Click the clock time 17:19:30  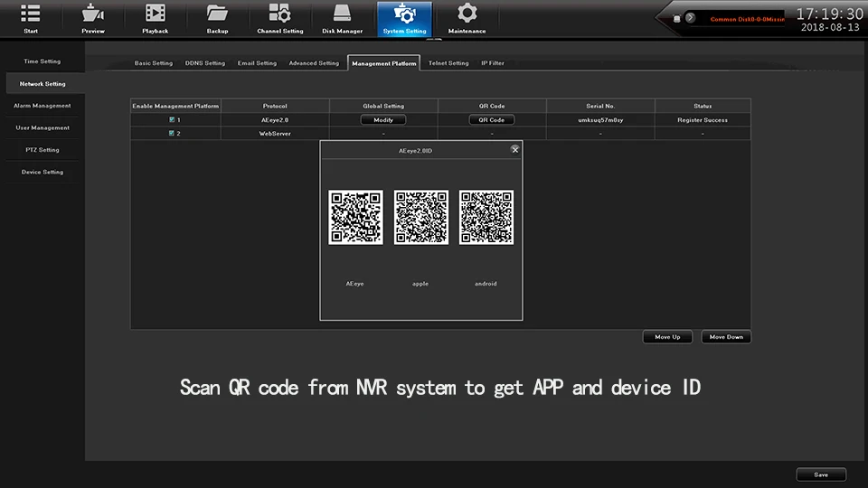coord(829,14)
